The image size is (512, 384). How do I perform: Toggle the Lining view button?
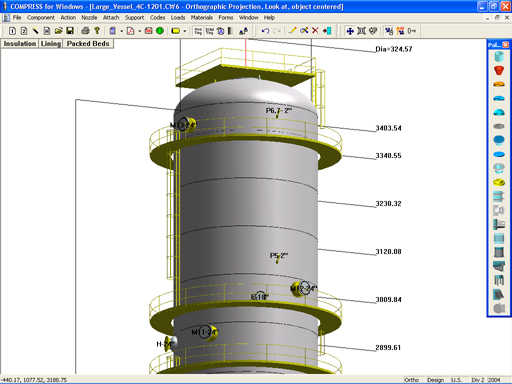[x=51, y=44]
